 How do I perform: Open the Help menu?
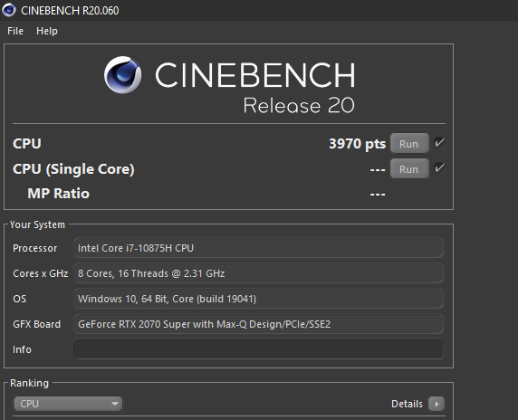(x=47, y=31)
